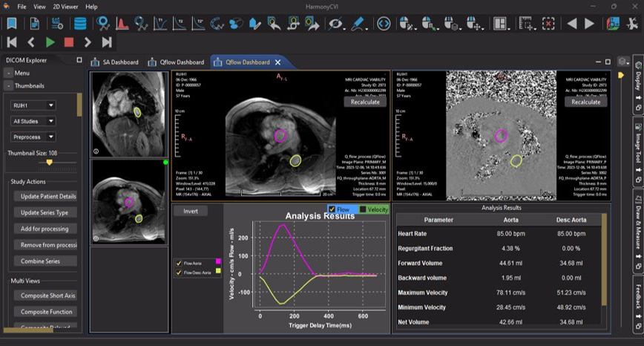Uncheck the Flow Aorta legend checkbox
The height and width of the screenshot is (346, 644).
(178, 263)
